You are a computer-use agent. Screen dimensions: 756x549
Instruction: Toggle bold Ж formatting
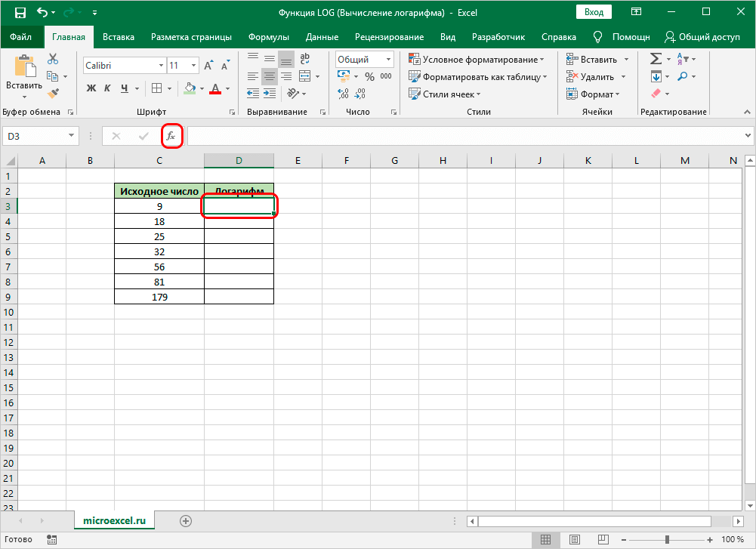(91, 88)
